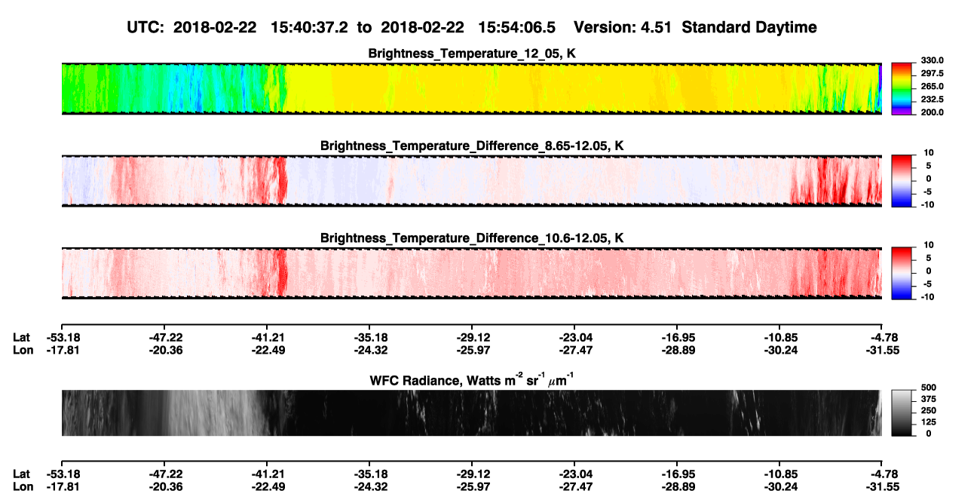This screenshot has width=980, height=503.
Task: Click the '10' label on the 8.65-12.05 colorbar
Action: tap(929, 152)
